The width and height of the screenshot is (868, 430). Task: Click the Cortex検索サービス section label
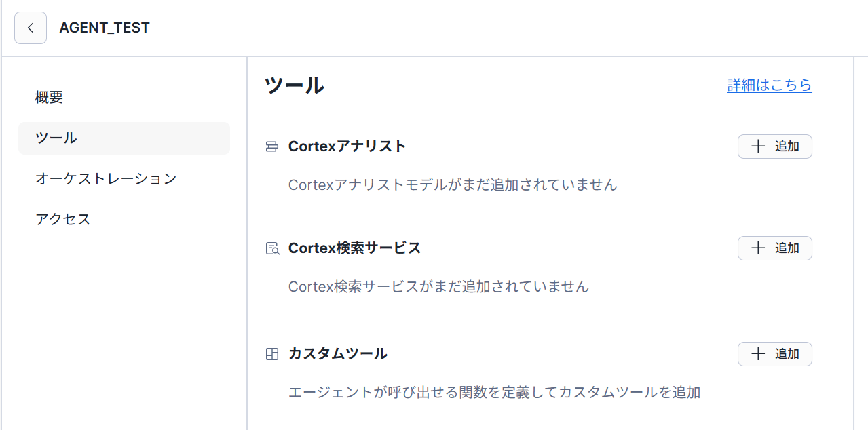point(354,248)
